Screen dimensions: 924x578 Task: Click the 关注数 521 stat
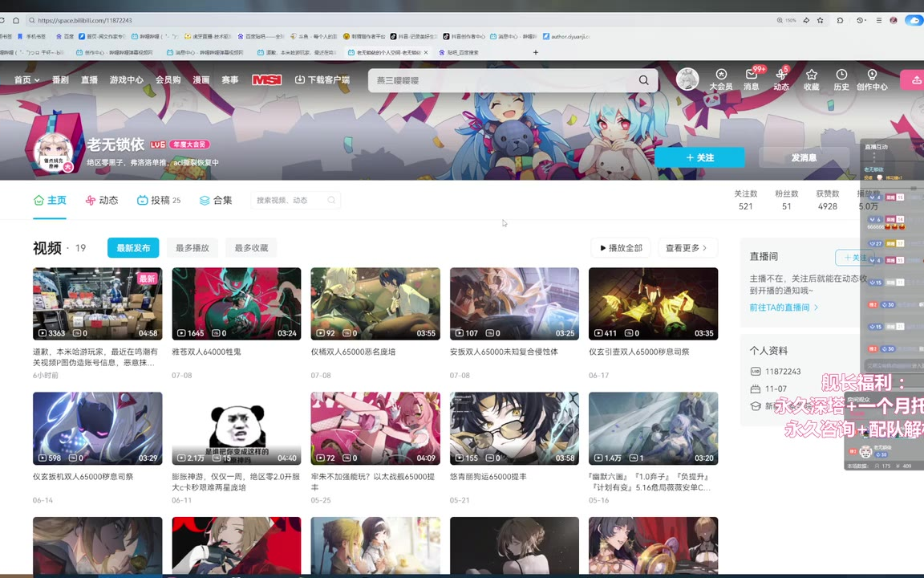(745, 200)
